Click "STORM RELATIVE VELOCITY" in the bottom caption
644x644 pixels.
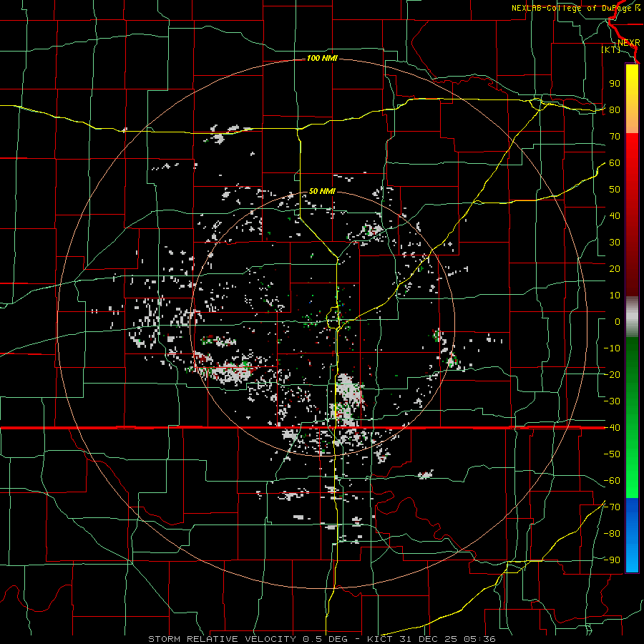click(x=222, y=639)
